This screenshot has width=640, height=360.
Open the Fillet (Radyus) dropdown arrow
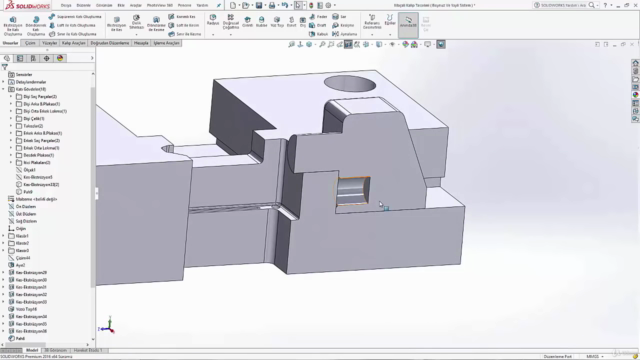(213, 34)
